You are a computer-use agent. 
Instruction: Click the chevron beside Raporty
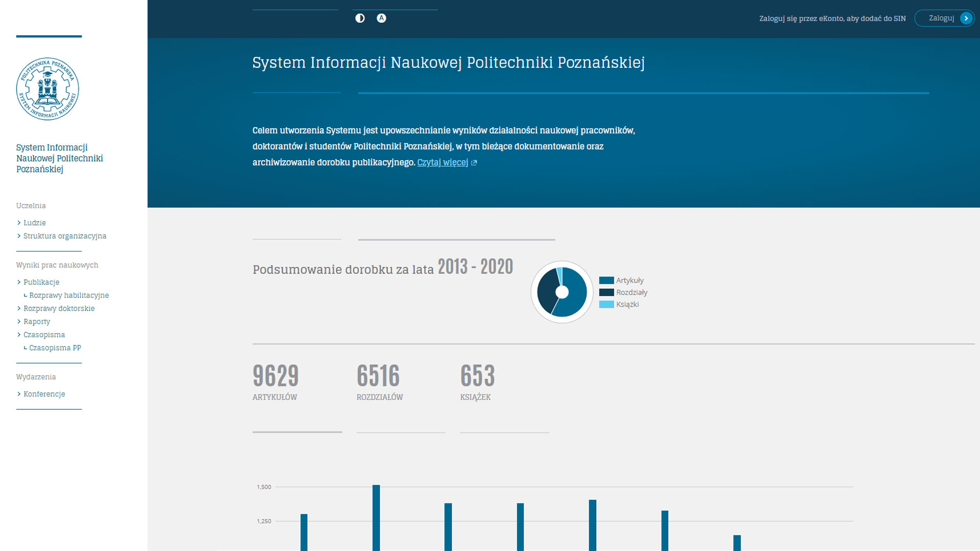point(19,322)
